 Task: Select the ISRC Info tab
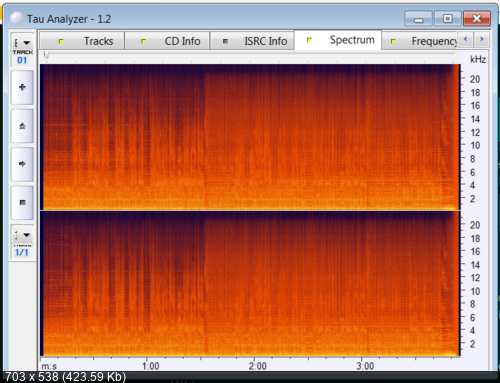pyautogui.click(x=252, y=41)
